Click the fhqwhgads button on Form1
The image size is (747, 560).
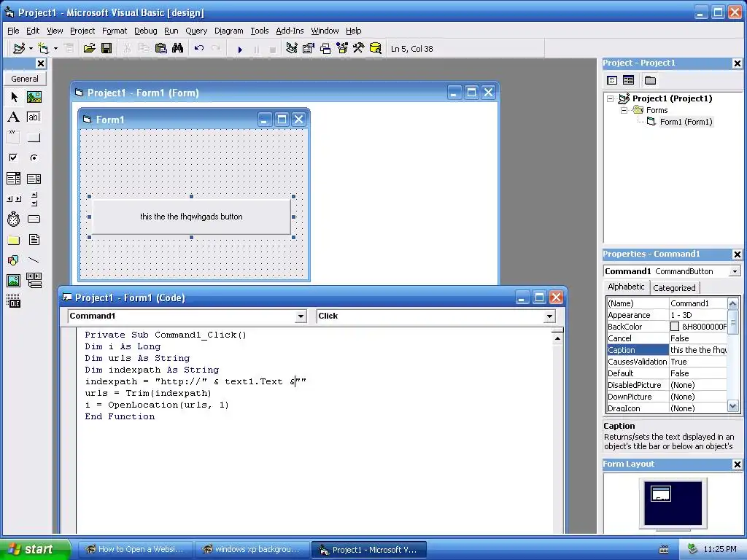(x=191, y=217)
